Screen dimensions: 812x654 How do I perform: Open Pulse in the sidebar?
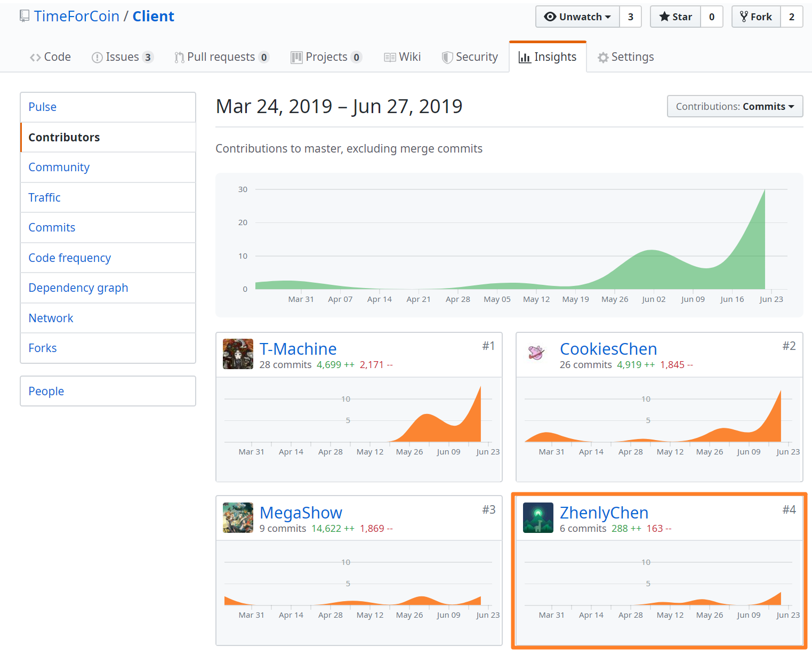click(x=108, y=107)
